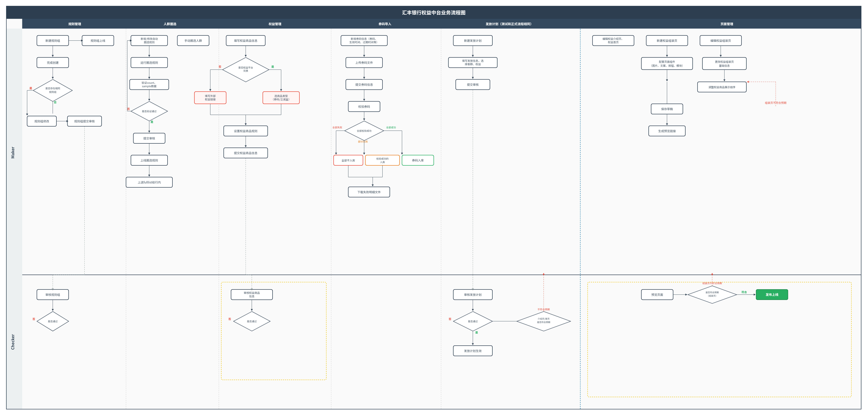This screenshot has width=868, height=416.
Task: Select the 审核规则组 node
Action: coord(53,295)
